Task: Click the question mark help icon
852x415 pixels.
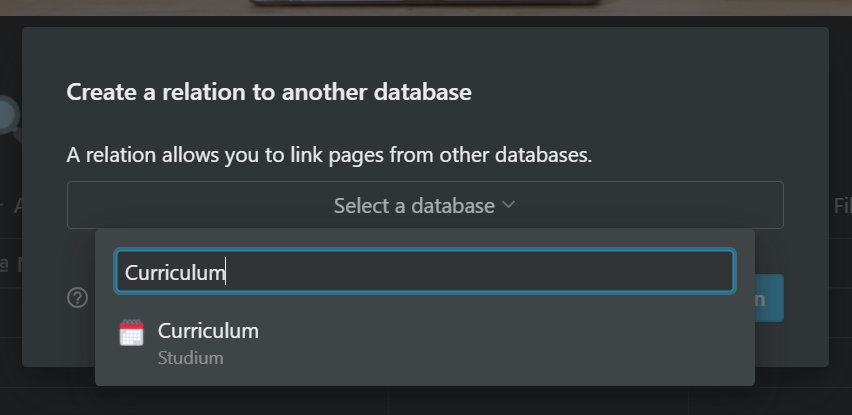Action: coord(77,298)
